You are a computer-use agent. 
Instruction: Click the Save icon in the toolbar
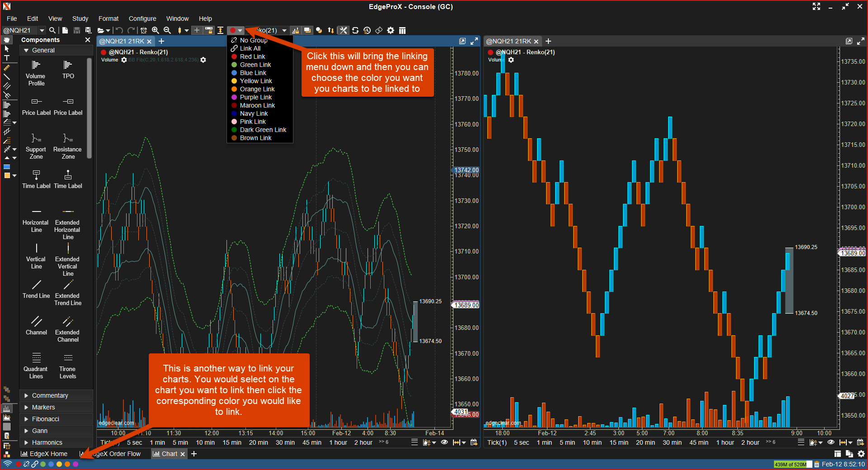(77, 30)
